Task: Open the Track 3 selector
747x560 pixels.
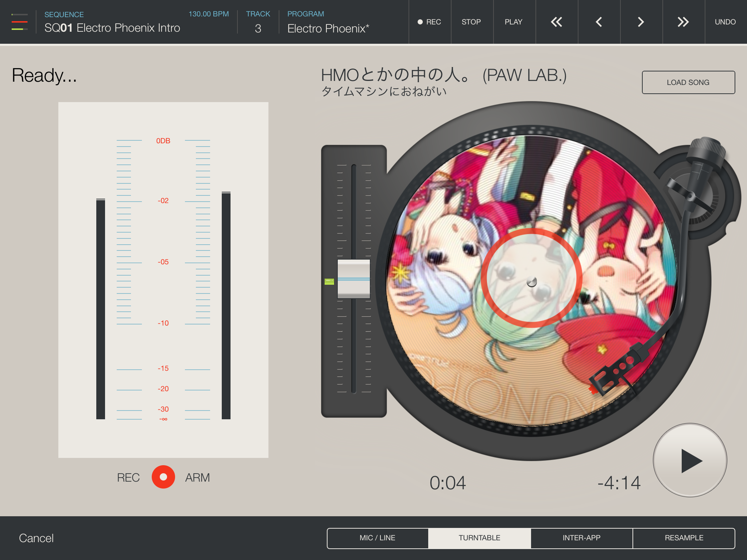Action: (258, 22)
